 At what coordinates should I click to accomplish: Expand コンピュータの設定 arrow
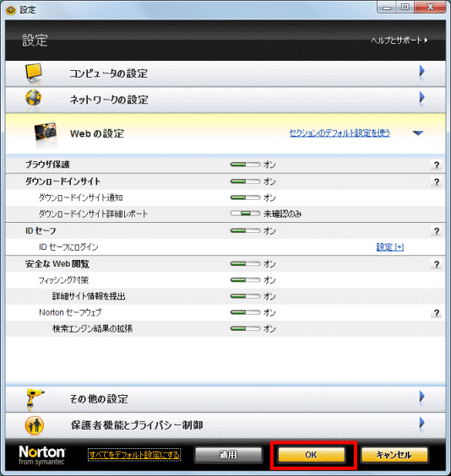tap(421, 72)
